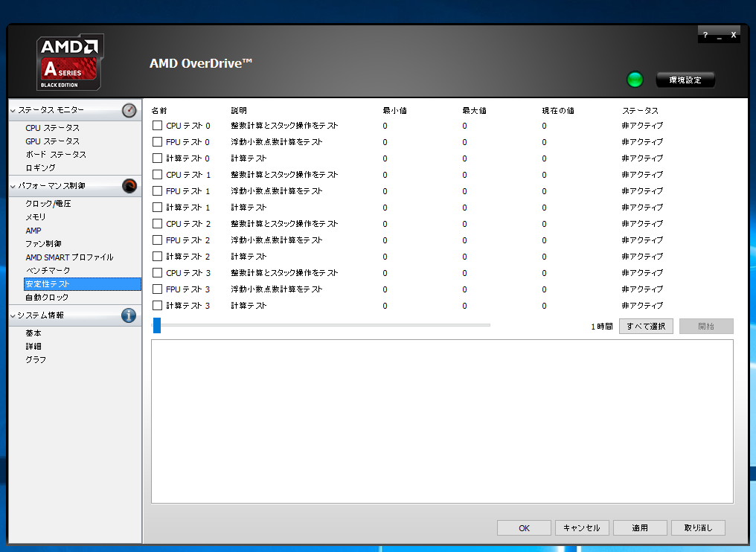
Task: Click the green status indicator light
Action: (635, 80)
